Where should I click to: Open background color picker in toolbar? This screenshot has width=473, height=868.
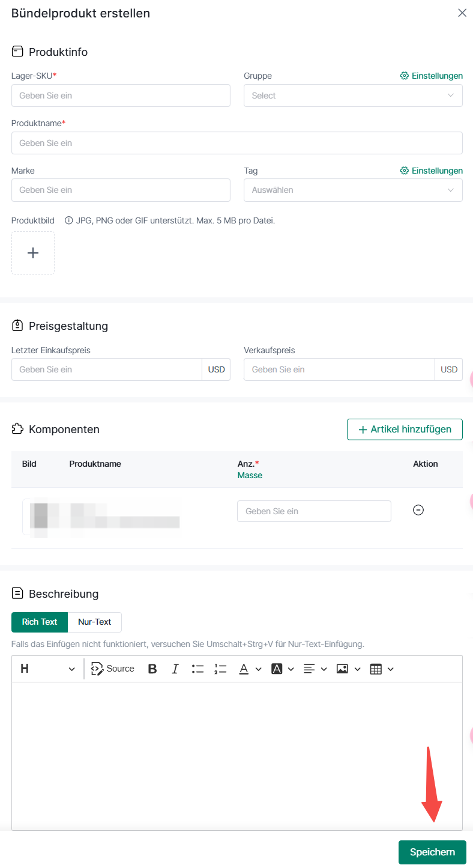tap(282, 669)
